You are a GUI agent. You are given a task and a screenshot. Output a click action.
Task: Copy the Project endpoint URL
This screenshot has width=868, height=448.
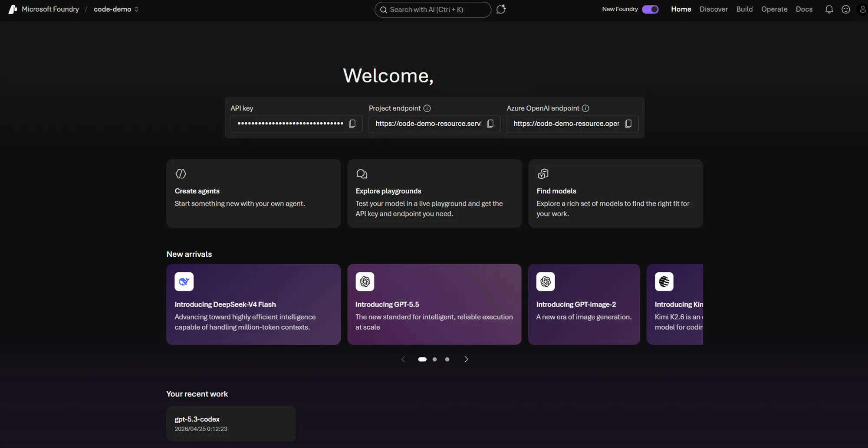pos(490,124)
